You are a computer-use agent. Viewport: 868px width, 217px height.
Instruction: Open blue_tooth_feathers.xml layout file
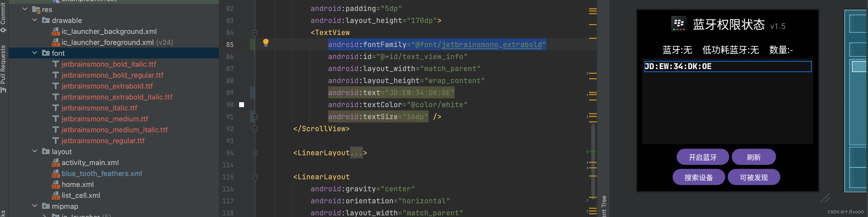102,174
